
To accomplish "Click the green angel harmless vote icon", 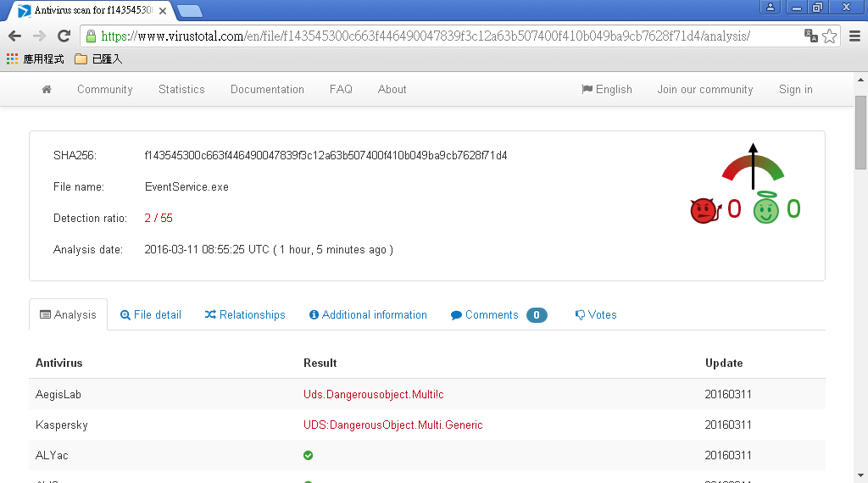I will (766, 208).
